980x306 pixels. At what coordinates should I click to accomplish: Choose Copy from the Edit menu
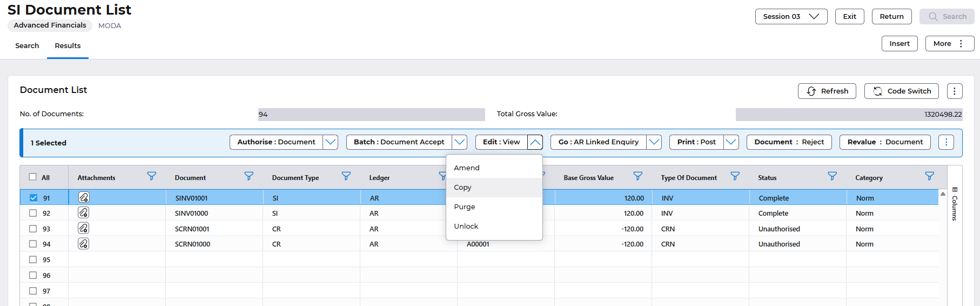tap(463, 188)
